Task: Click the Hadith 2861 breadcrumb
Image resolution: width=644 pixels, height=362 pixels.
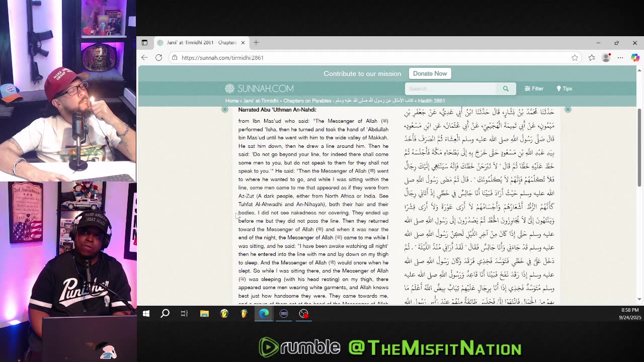Action: (x=432, y=101)
